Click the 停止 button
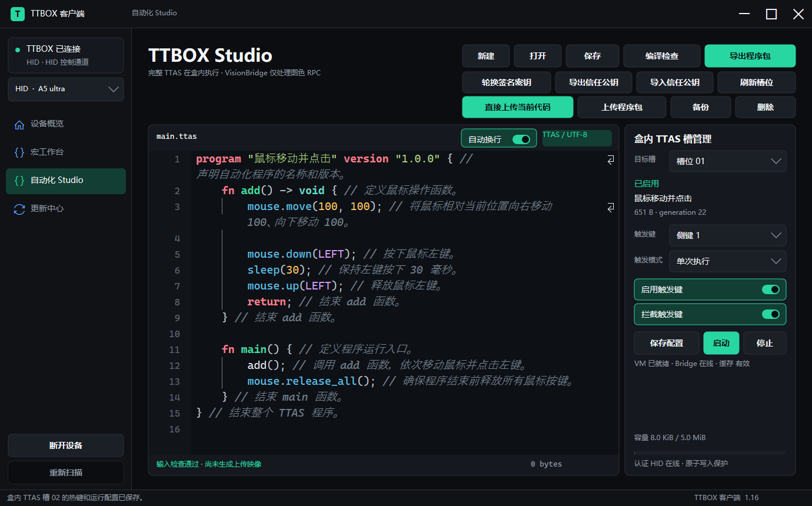Viewport: 812px width, 506px height. [765, 343]
